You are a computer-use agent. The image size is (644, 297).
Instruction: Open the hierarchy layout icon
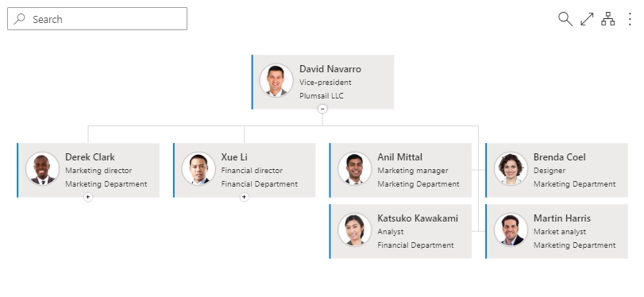click(x=607, y=19)
